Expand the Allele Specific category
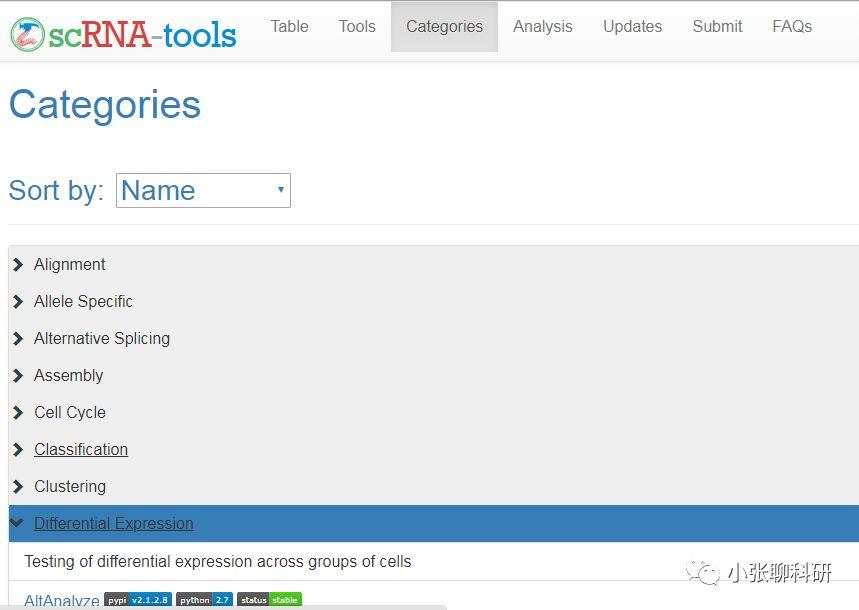This screenshot has width=859, height=610. 83,302
